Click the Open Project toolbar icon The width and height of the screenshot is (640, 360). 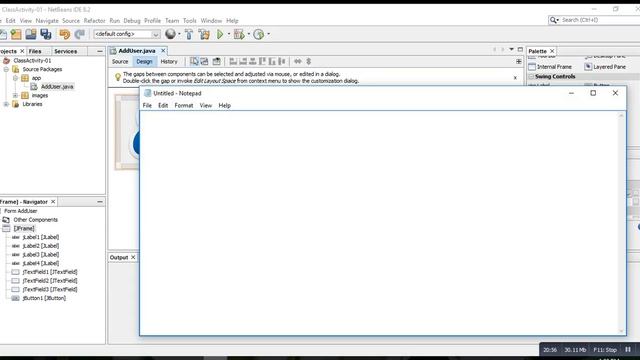[x=31, y=34]
